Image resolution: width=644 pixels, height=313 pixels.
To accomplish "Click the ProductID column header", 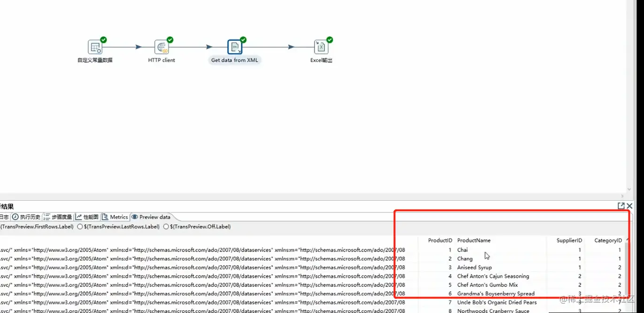I will click(x=440, y=240).
